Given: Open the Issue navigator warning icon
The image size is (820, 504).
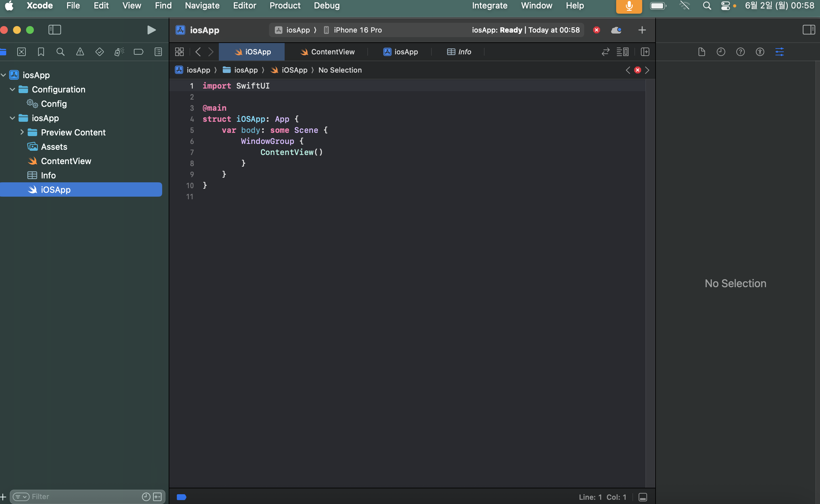Looking at the screenshot, I should [80, 52].
